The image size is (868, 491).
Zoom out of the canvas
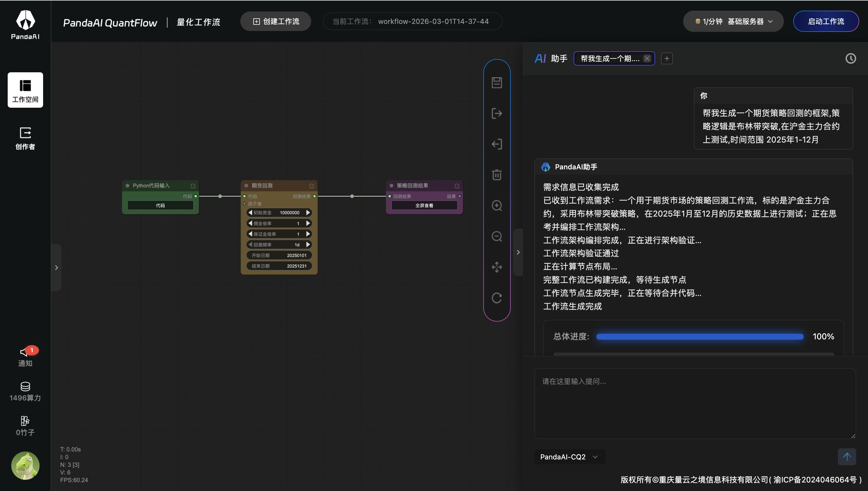[x=497, y=236]
